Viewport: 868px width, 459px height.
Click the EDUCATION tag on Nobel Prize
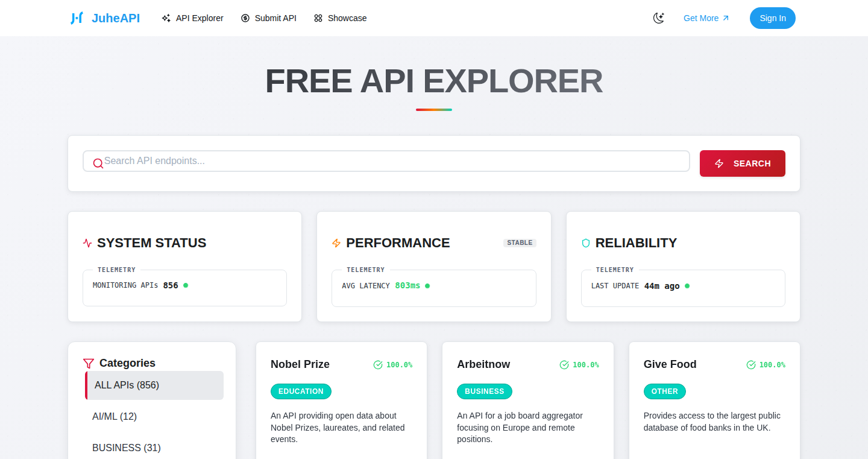[301, 391]
